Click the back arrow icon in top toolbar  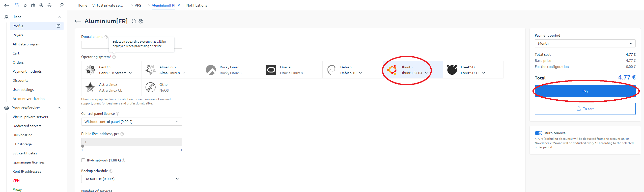pos(7,5)
